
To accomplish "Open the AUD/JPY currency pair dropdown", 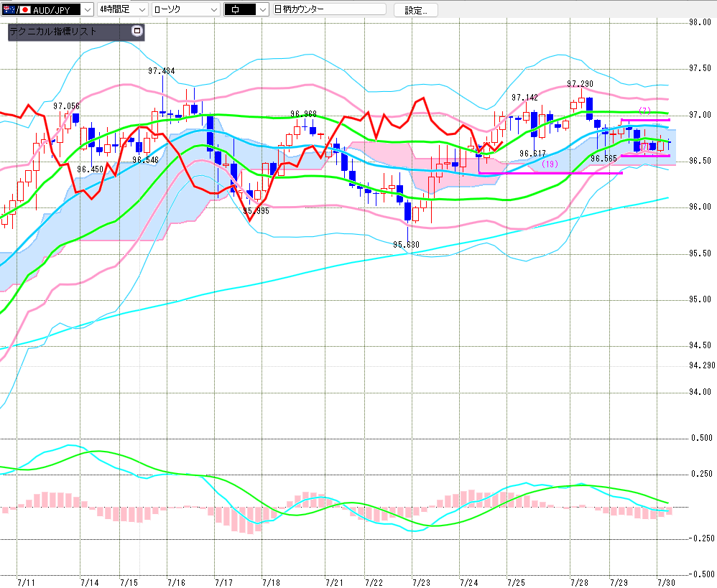I will click(47, 9).
